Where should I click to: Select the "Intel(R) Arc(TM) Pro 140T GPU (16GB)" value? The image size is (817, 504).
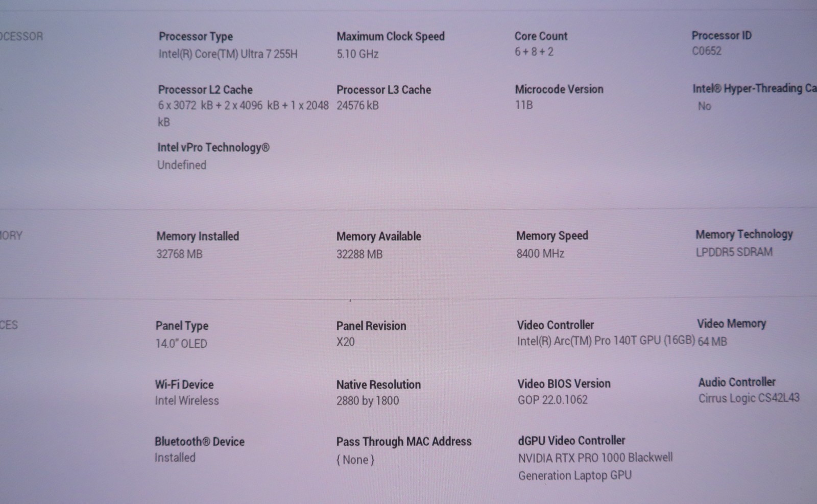click(606, 341)
